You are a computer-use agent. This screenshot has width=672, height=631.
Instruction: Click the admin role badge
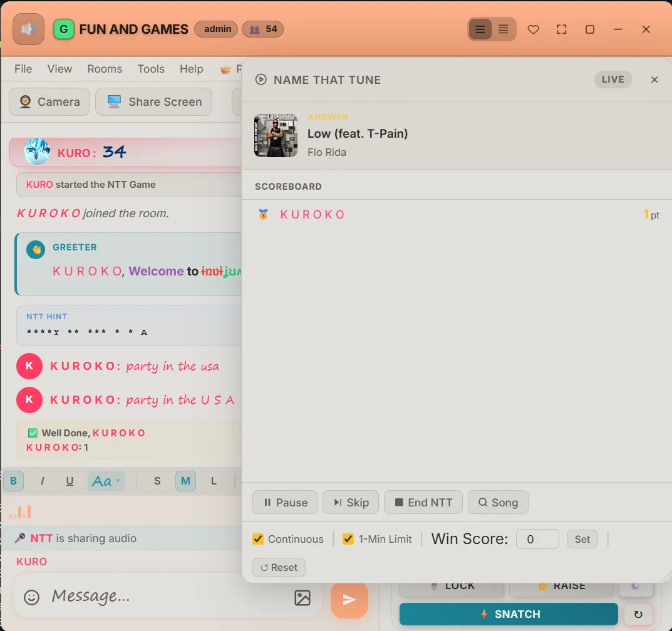coord(216,29)
